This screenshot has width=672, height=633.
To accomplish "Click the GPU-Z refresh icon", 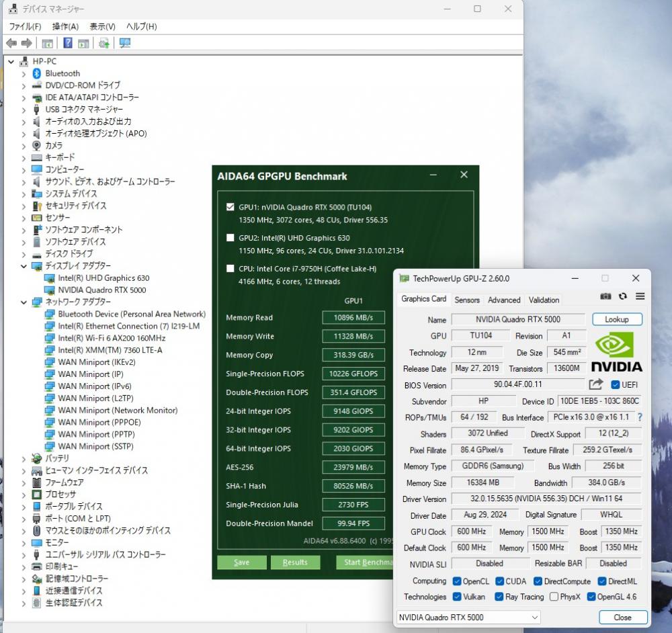I will tap(623, 296).
